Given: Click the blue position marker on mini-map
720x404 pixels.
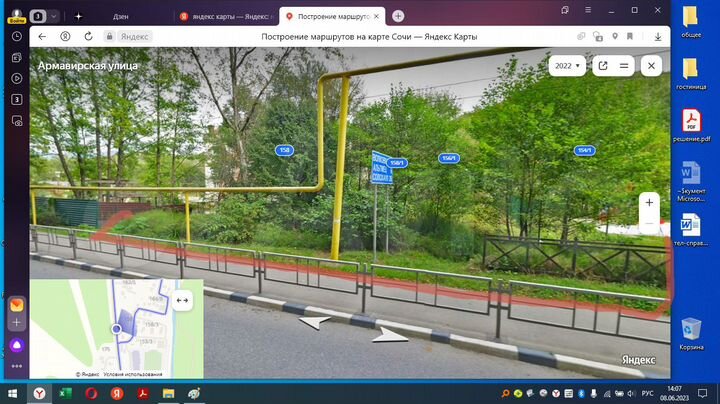Looking at the screenshot, I should pyautogui.click(x=117, y=328).
